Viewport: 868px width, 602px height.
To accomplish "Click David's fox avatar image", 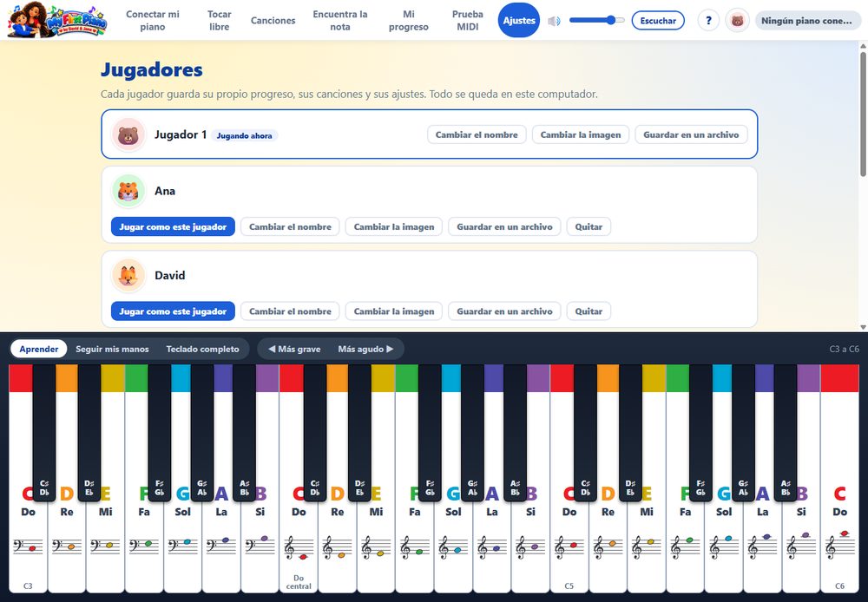I will (x=128, y=276).
